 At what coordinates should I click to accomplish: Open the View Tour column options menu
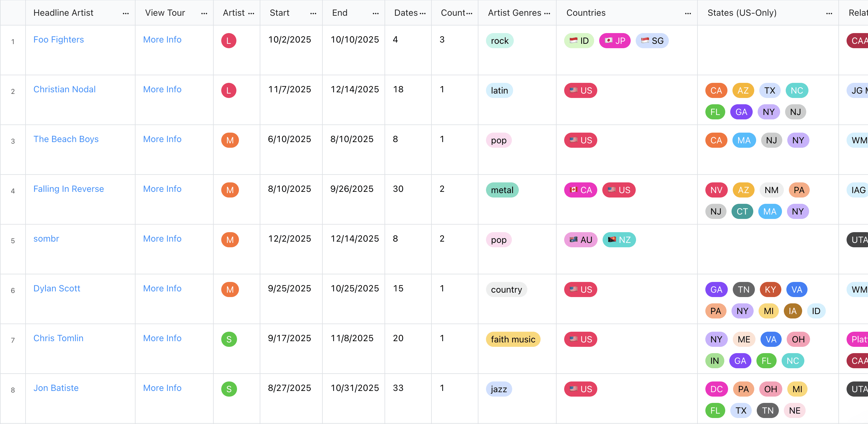click(204, 14)
